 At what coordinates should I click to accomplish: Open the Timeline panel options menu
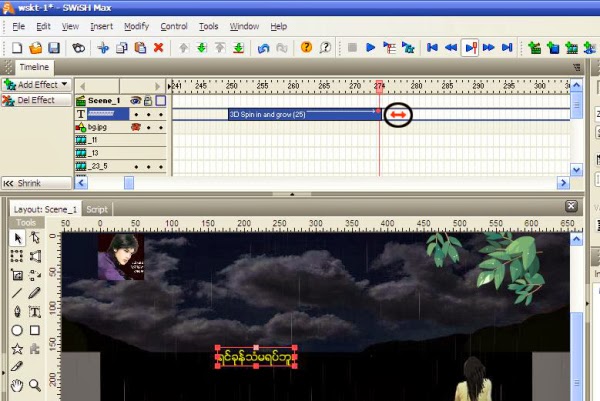577,68
